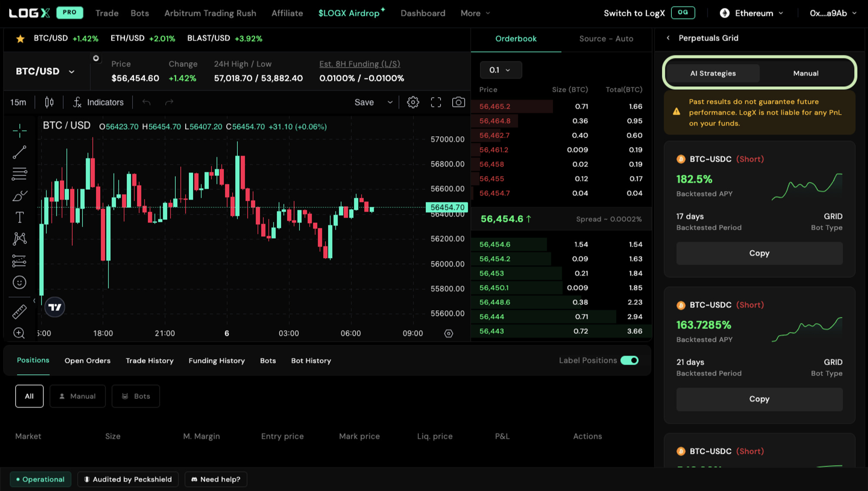Change the 15m chart interval
Screen dimensions: 868x491
(x=18, y=102)
